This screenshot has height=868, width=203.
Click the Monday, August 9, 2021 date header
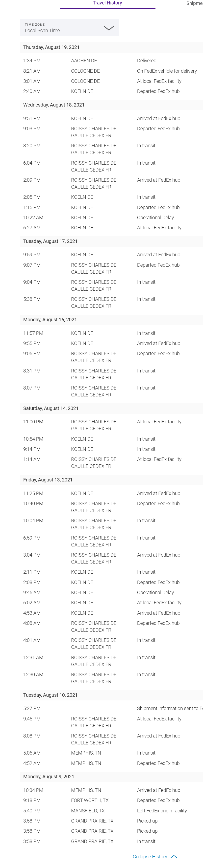click(49, 776)
